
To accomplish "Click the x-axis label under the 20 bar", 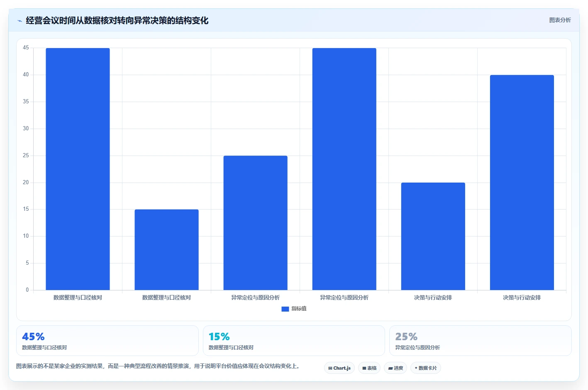I will click(x=433, y=297).
